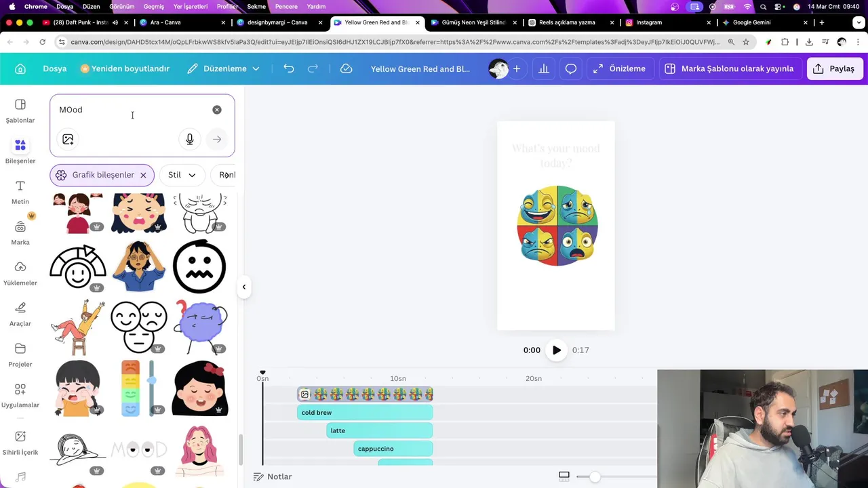This screenshot has width=868, height=488.
Task: Select the four emoji faces graphic on canvas
Action: point(557,226)
